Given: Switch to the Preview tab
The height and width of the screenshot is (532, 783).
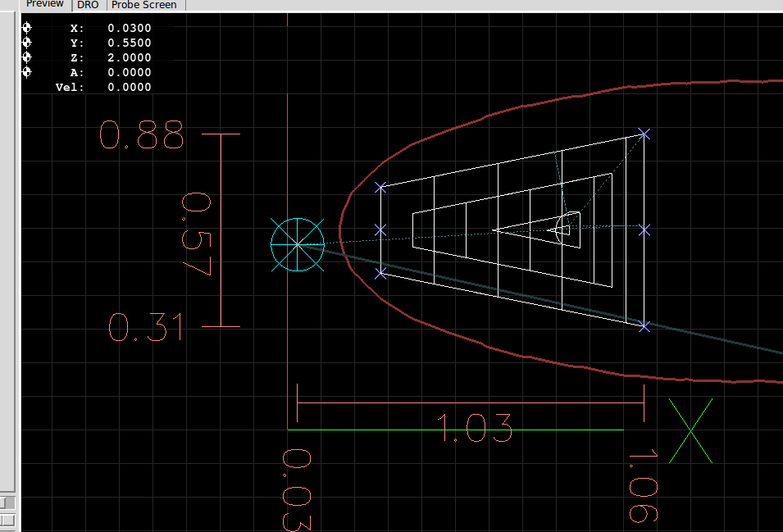Looking at the screenshot, I should 45,4.
